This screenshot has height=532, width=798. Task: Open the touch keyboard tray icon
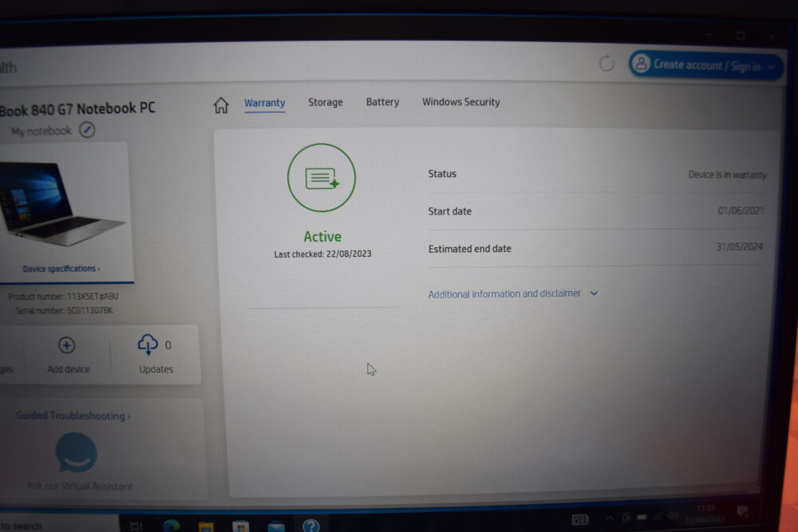point(580,519)
